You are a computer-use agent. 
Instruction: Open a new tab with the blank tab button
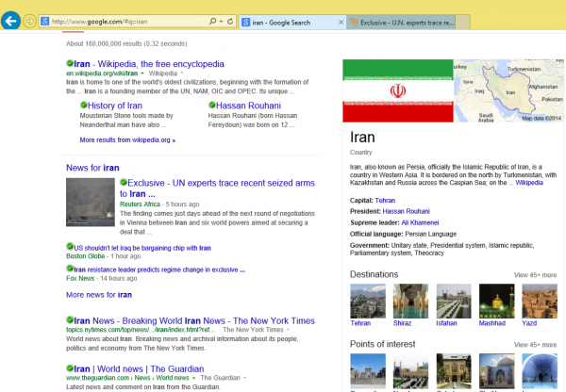coord(463,23)
